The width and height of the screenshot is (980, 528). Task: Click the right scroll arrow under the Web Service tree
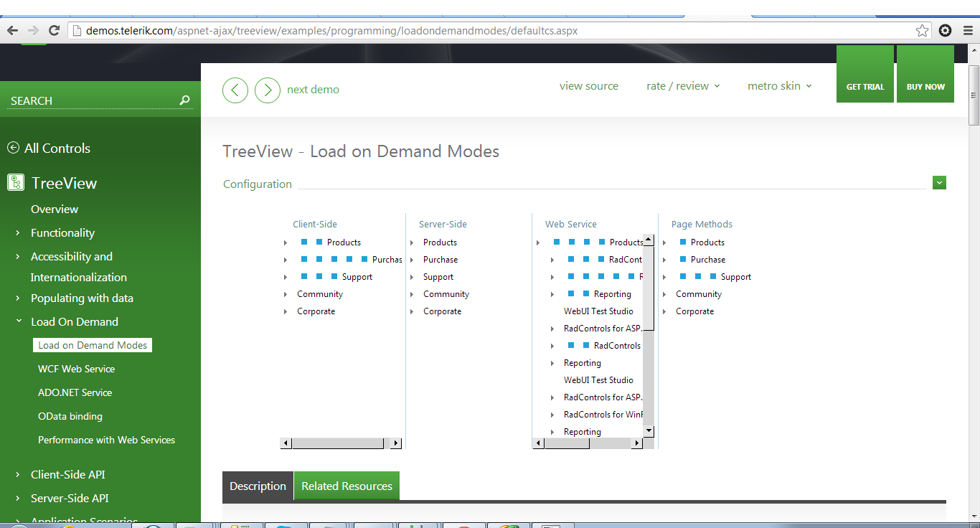point(637,443)
